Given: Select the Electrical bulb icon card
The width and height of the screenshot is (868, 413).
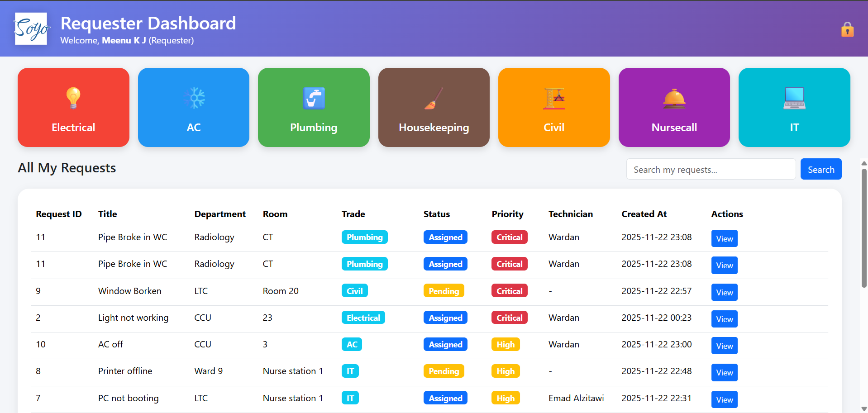Looking at the screenshot, I should coord(73,99).
